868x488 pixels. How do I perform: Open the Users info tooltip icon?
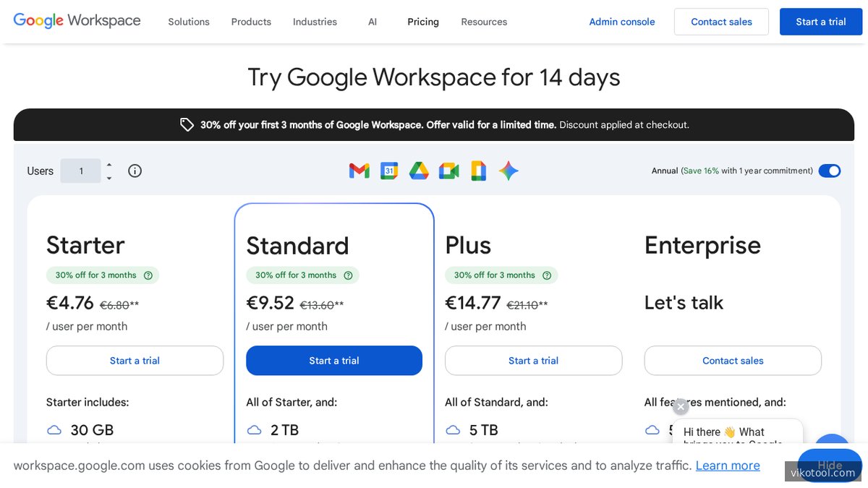tap(135, 171)
